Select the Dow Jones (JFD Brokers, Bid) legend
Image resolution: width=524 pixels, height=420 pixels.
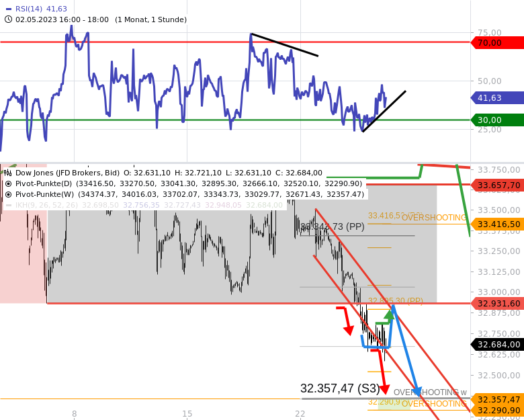pos(67,173)
